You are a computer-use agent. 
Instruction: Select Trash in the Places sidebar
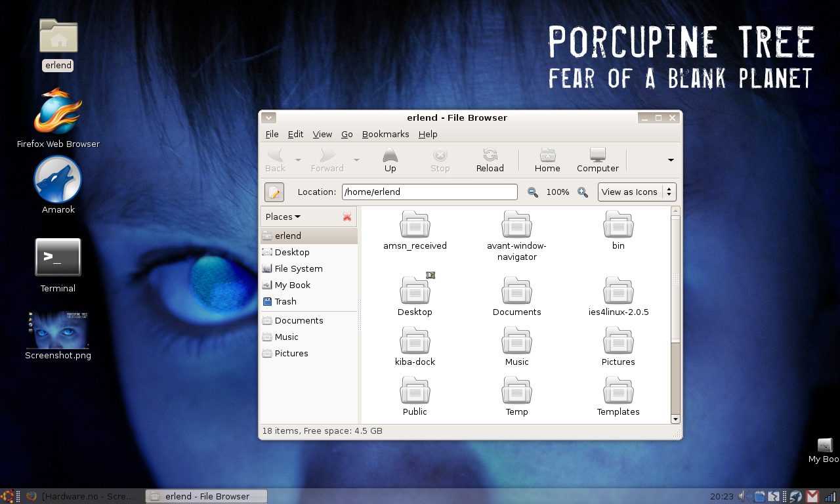[x=309, y=302]
